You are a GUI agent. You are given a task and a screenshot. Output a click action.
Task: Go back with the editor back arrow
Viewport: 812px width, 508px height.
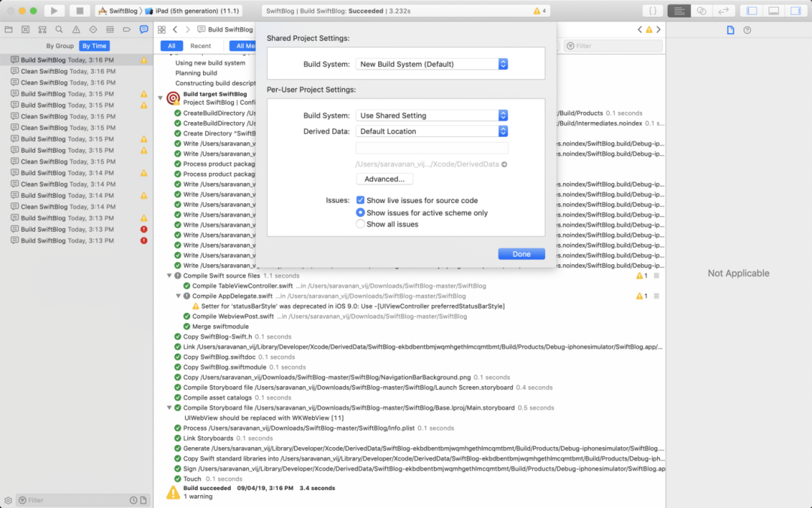click(175, 29)
